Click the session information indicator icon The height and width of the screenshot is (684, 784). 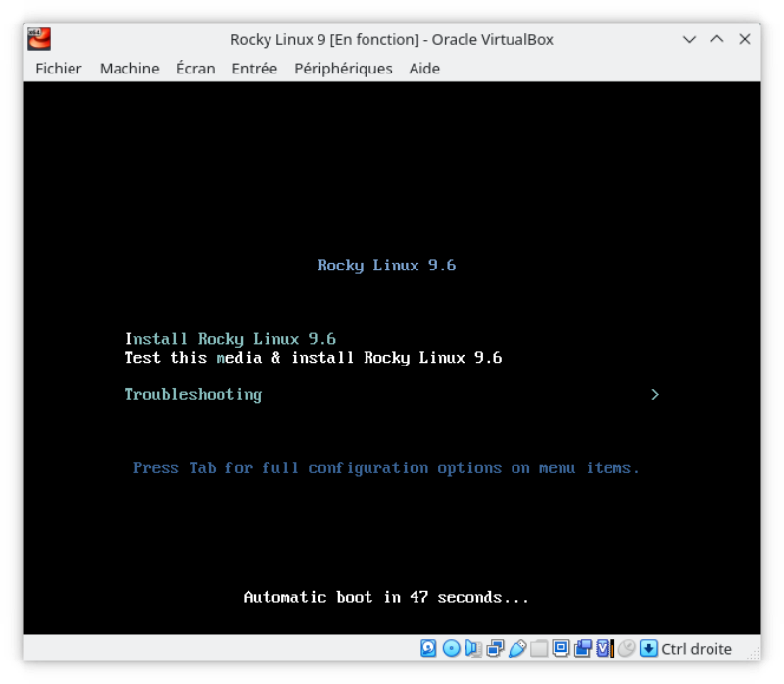coord(602,649)
